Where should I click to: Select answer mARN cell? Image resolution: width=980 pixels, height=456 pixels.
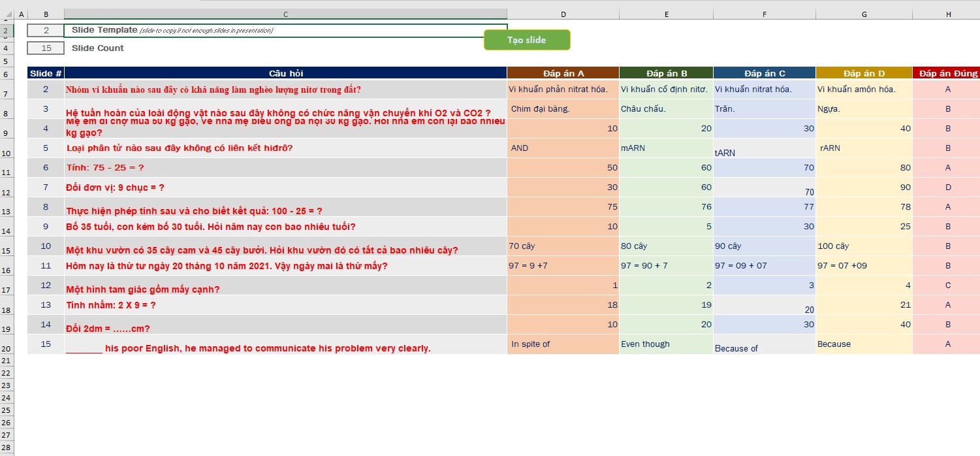(666, 148)
